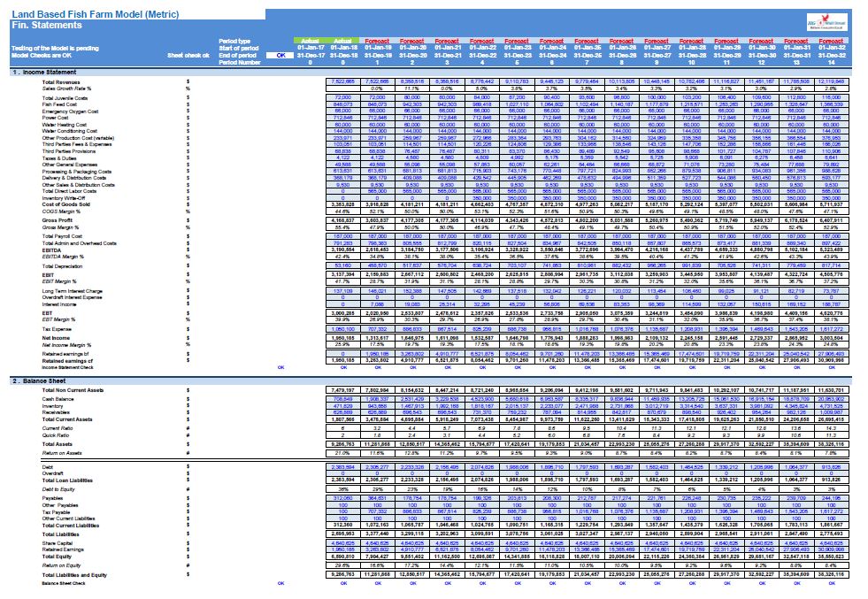This screenshot has height=599, width=868.
Task: Click the 'Other Current Liabilities' row label
Action: pyautogui.click(x=69, y=518)
